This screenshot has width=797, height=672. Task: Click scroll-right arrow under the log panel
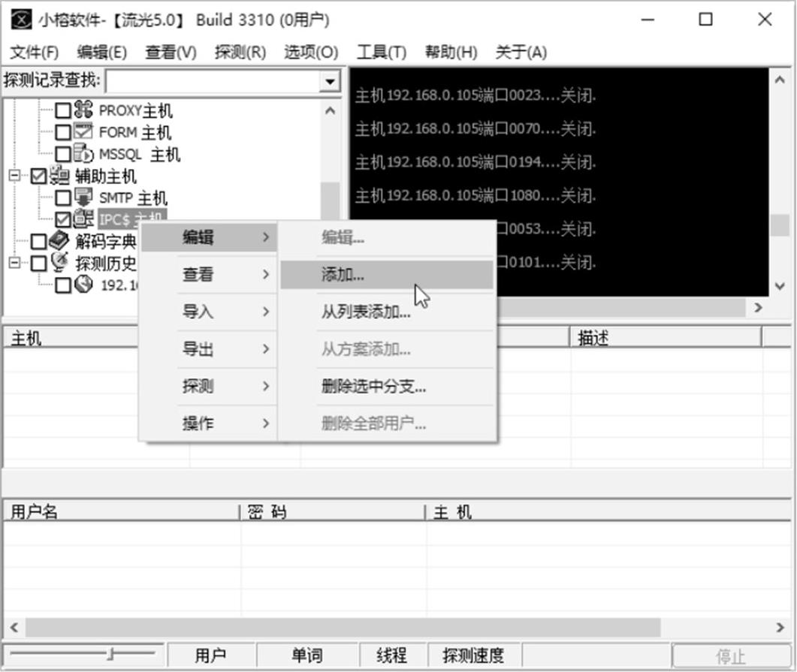(758, 307)
